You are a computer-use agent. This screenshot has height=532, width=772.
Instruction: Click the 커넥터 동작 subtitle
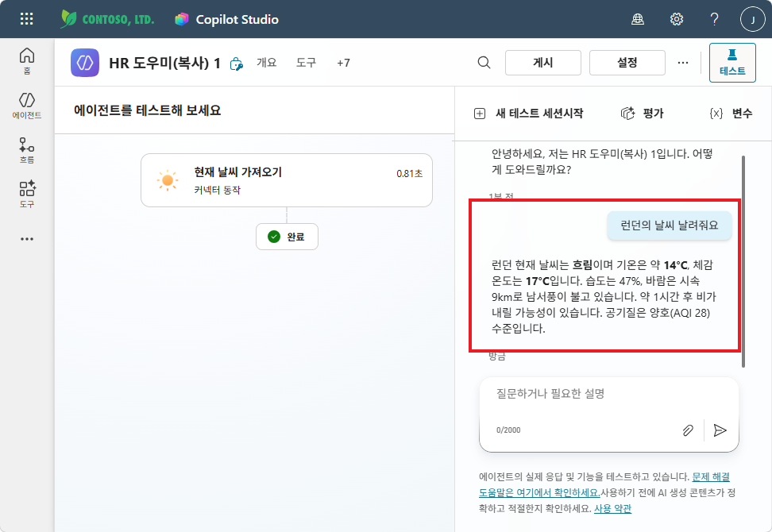point(217,190)
